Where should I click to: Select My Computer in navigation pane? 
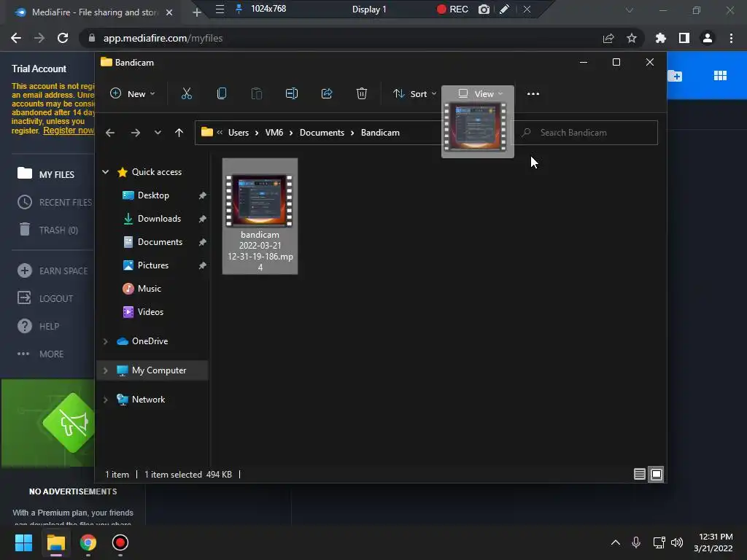pos(158,370)
